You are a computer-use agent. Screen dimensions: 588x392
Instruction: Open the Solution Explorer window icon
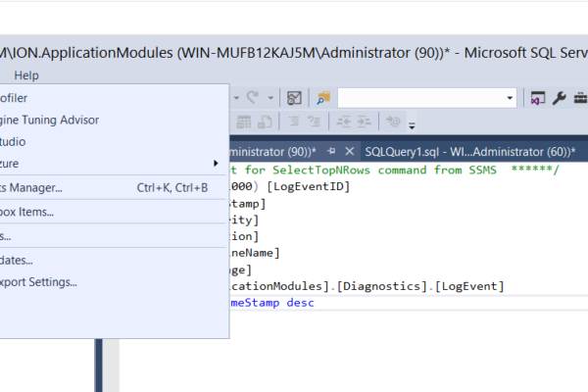click(x=537, y=98)
